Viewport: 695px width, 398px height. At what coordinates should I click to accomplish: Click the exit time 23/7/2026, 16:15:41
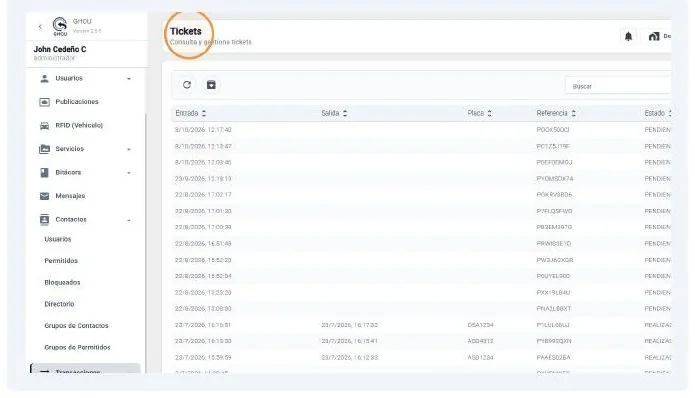tap(349, 341)
